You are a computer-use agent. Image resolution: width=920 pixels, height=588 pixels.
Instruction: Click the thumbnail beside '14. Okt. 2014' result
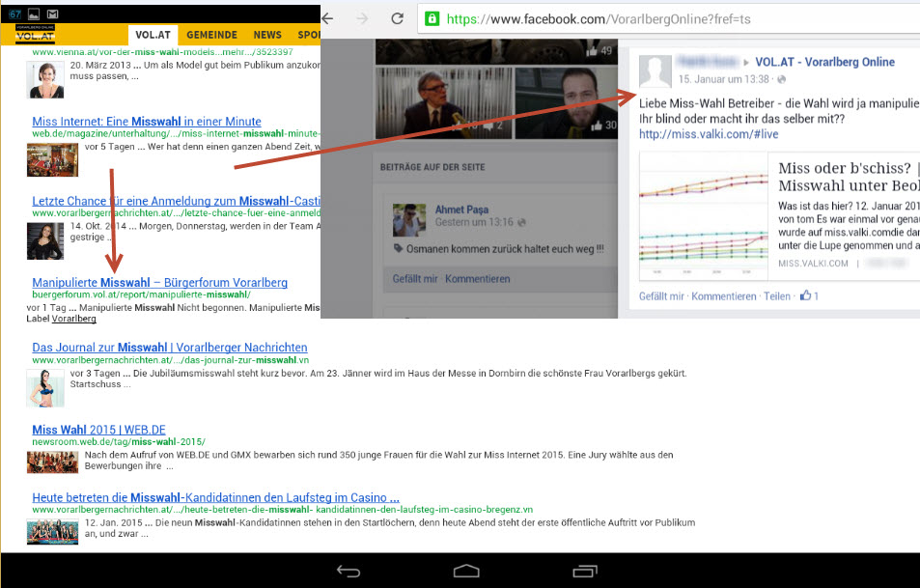tap(45, 240)
